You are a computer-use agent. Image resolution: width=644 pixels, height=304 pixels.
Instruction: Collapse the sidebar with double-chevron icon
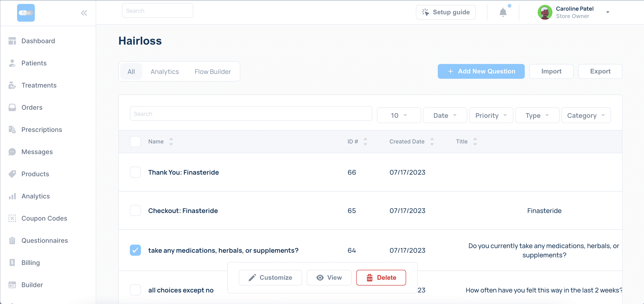pyautogui.click(x=84, y=13)
